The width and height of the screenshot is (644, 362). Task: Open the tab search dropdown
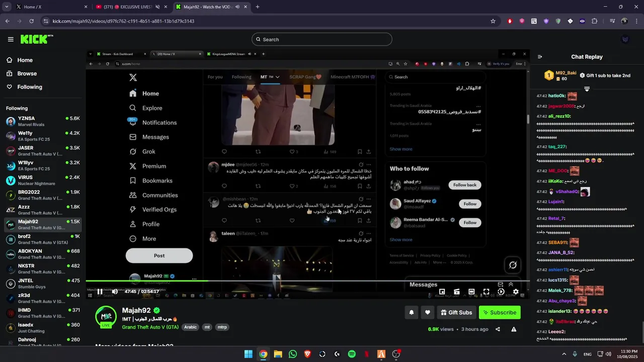(7, 7)
